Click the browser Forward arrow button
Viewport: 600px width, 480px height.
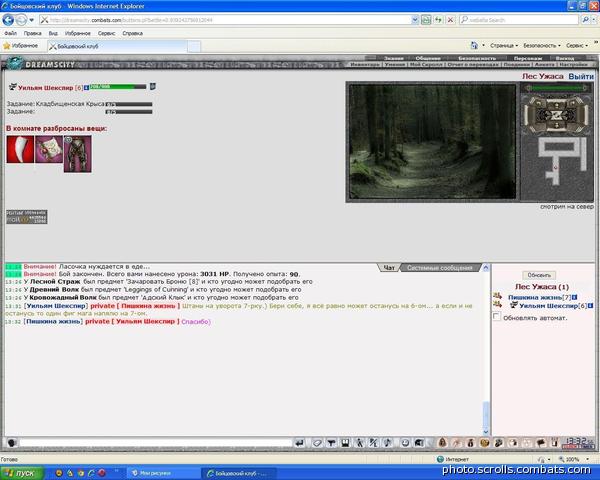21,20
